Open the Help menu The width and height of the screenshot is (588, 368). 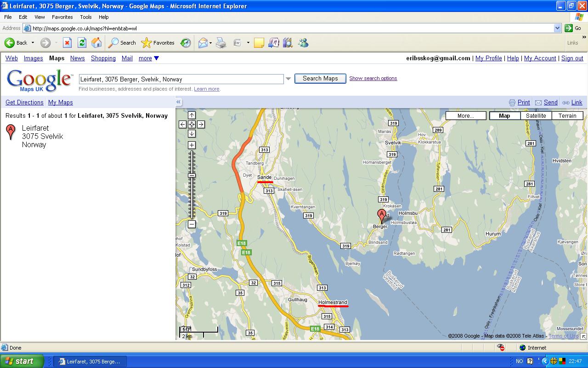point(103,17)
